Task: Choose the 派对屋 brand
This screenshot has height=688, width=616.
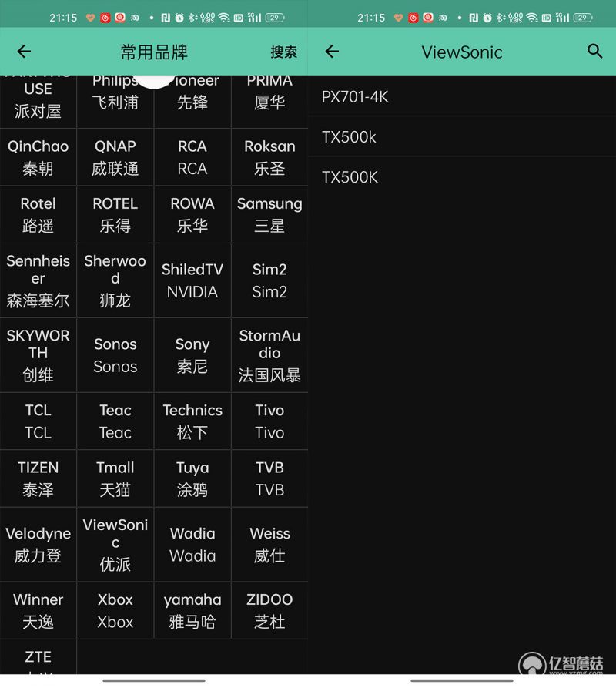Action: (x=38, y=102)
